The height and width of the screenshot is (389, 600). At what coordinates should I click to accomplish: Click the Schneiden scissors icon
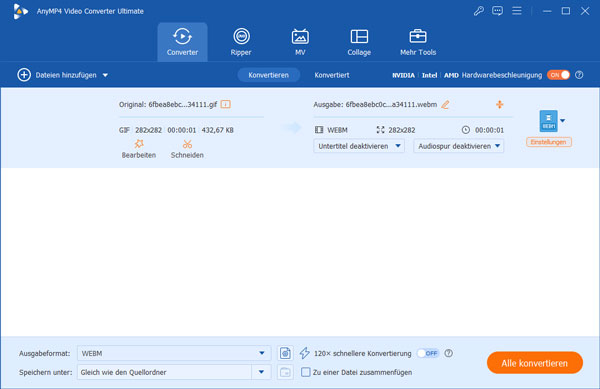(187, 144)
